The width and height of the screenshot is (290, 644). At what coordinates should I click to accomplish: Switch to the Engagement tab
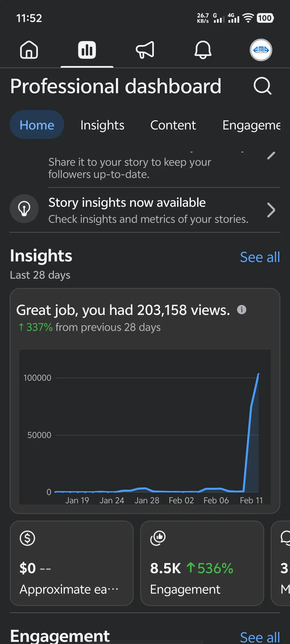251,125
